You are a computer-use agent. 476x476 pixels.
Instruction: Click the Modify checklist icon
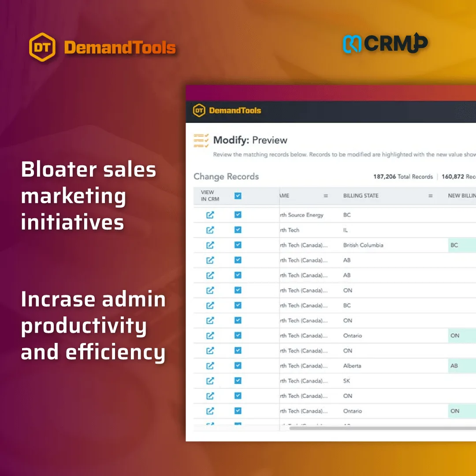click(x=201, y=140)
